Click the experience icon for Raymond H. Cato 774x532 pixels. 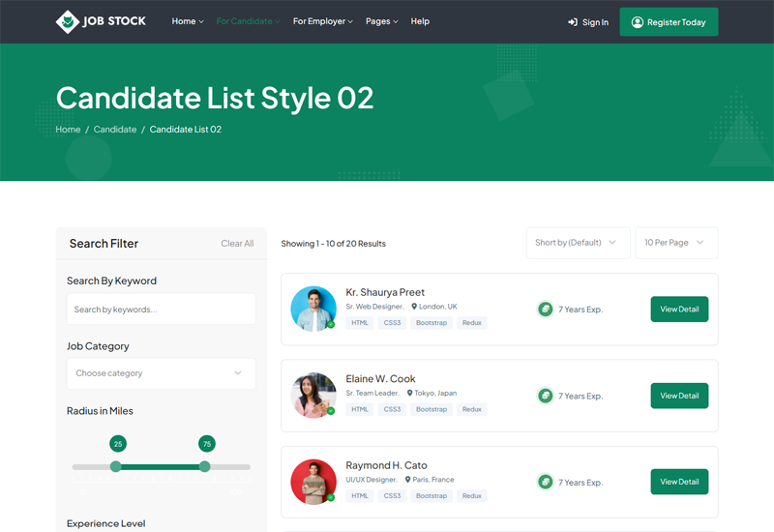click(546, 482)
